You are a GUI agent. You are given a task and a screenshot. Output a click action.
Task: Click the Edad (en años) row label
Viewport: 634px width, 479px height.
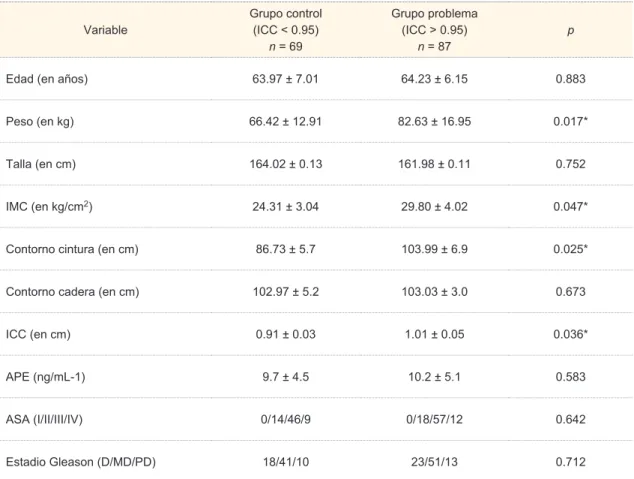[47, 79]
